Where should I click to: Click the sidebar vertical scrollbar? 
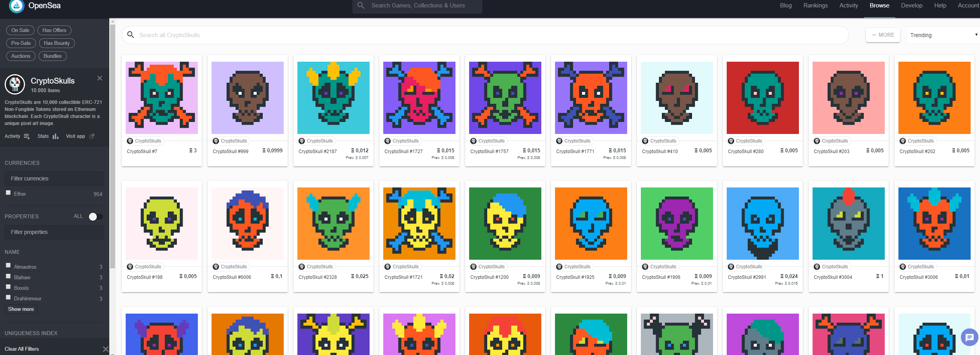click(x=112, y=146)
